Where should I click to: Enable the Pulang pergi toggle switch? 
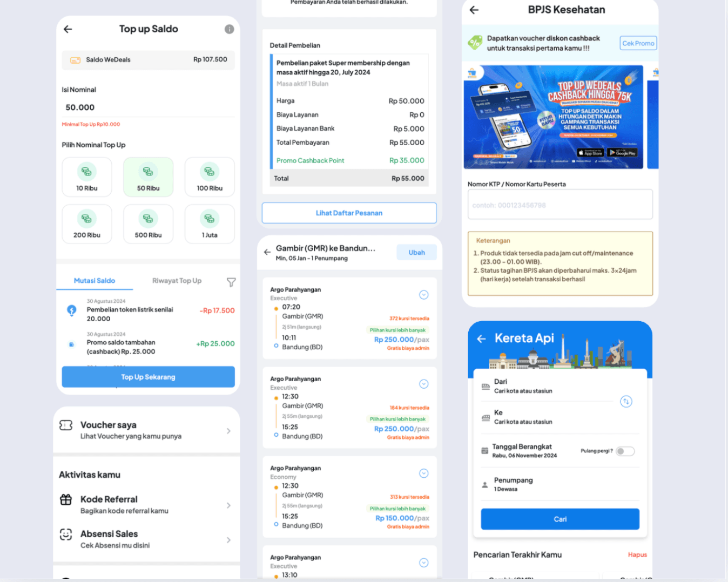[x=625, y=451]
